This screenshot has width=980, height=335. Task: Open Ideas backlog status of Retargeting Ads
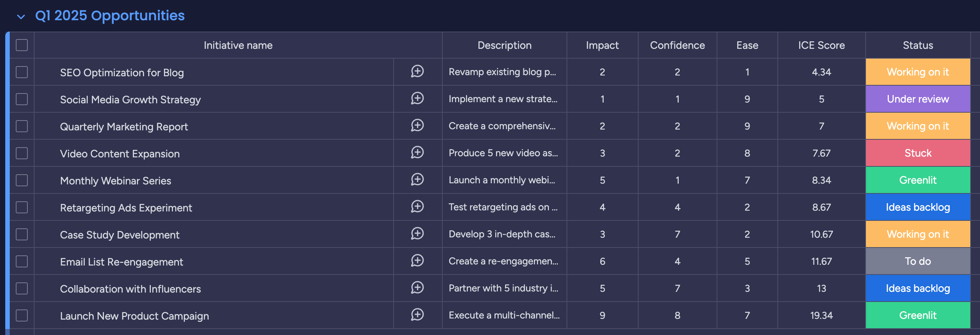point(918,207)
